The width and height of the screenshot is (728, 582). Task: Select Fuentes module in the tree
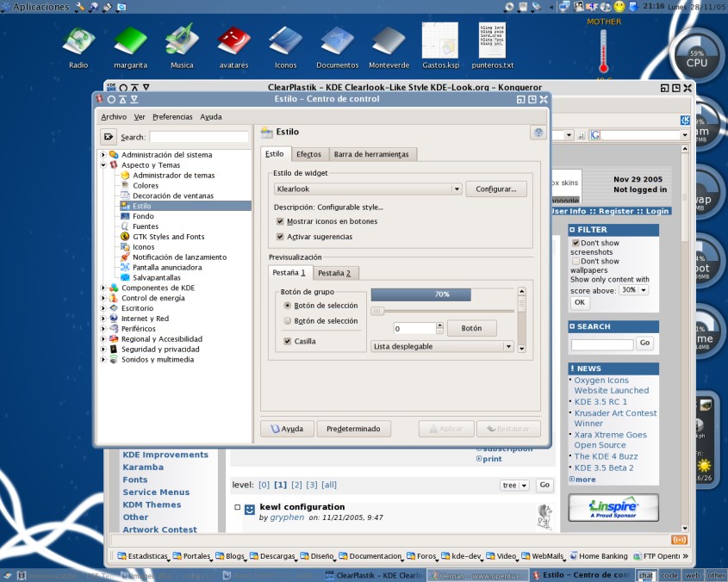pos(146,226)
